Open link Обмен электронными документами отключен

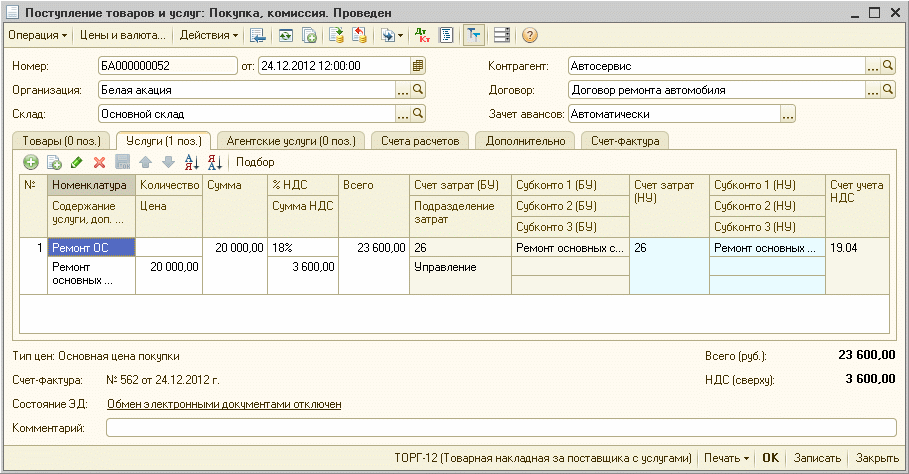coord(224,404)
